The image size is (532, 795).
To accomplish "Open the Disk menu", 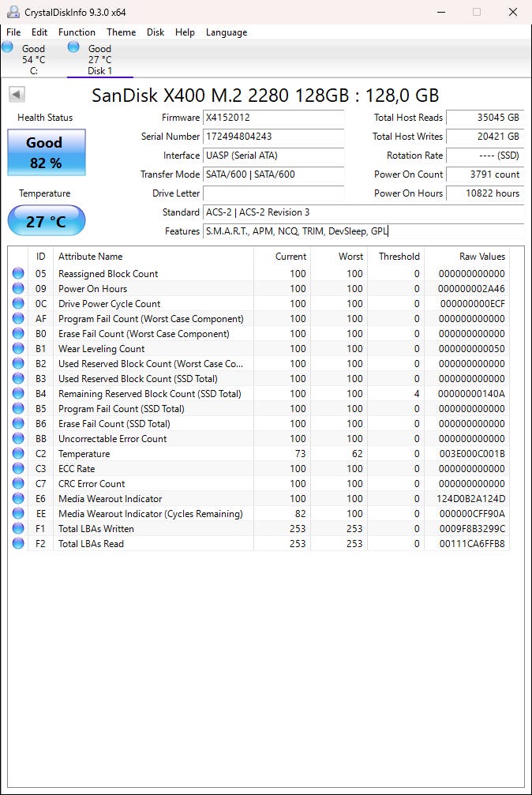I will [155, 32].
